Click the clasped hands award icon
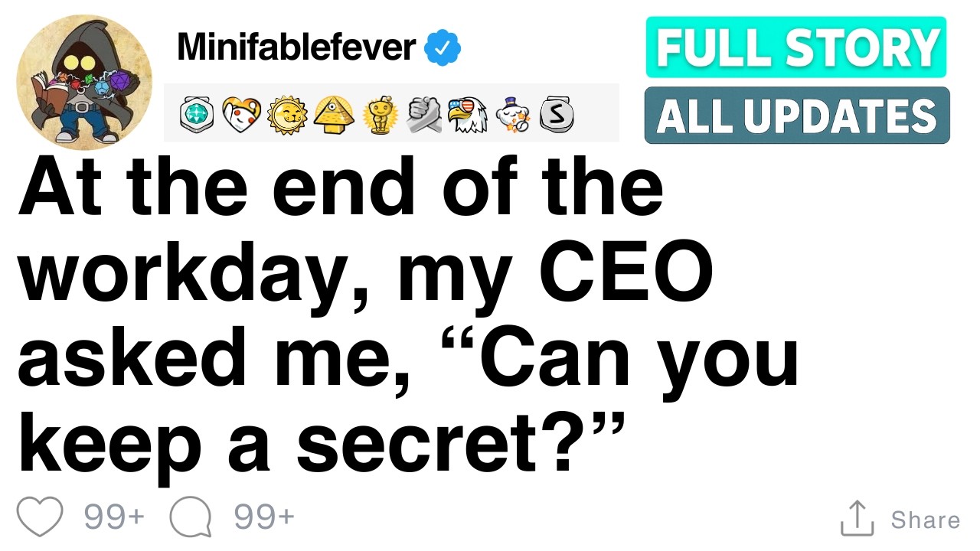 [423, 114]
